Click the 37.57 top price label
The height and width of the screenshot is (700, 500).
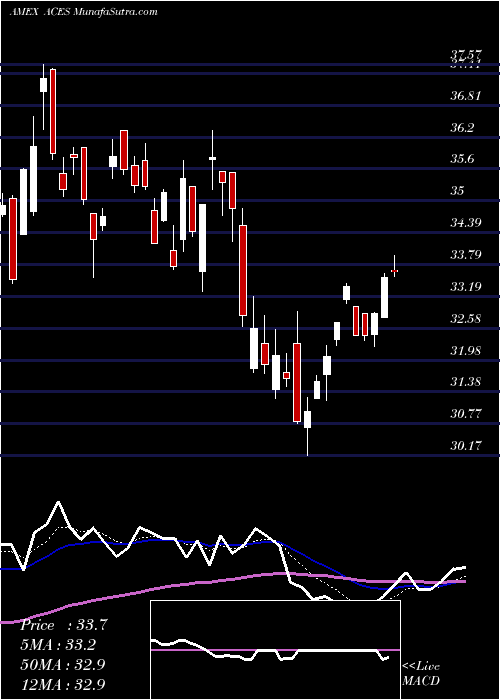pyautogui.click(x=466, y=55)
